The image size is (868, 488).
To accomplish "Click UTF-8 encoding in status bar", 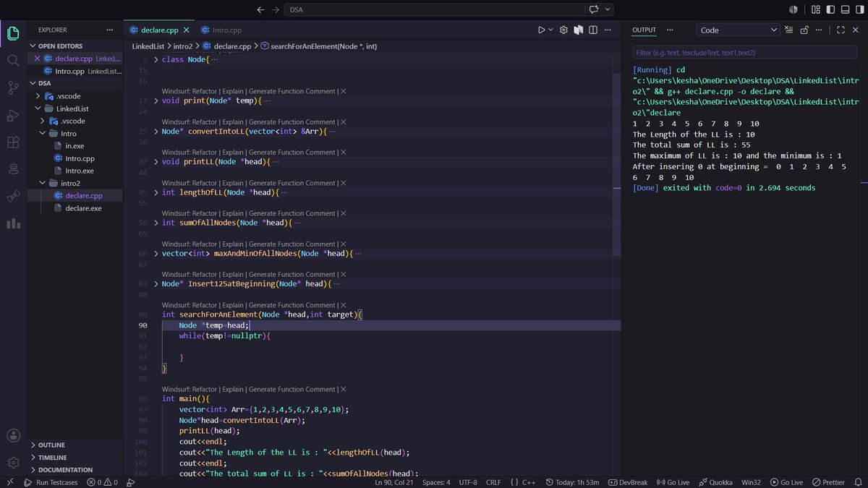I will (x=468, y=482).
